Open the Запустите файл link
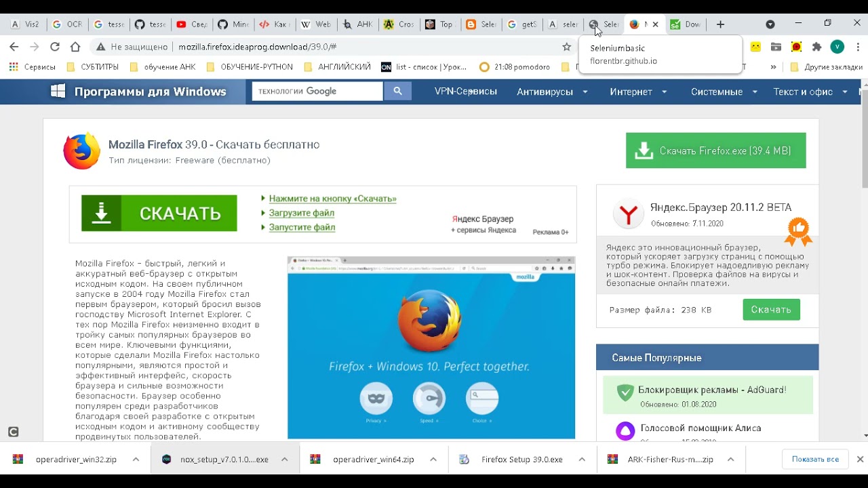The width and height of the screenshot is (868, 488). click(x=302, y=227)
